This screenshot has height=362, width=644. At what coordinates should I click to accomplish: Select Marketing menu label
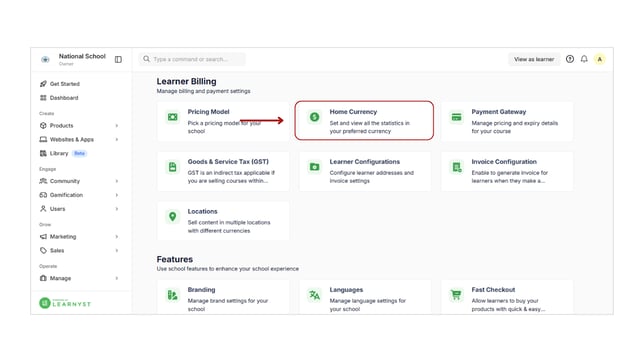tap(63, 237)
